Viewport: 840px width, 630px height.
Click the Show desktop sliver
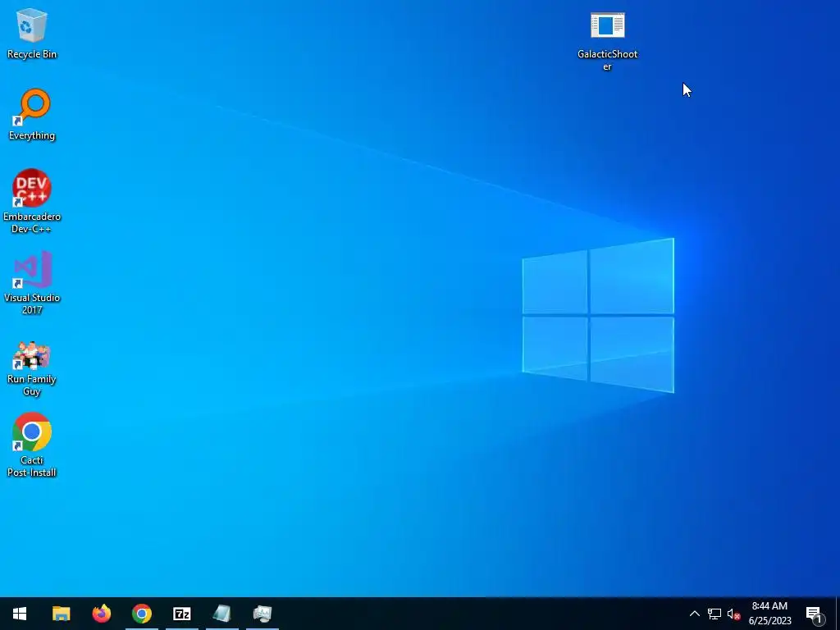pos(838,614)
